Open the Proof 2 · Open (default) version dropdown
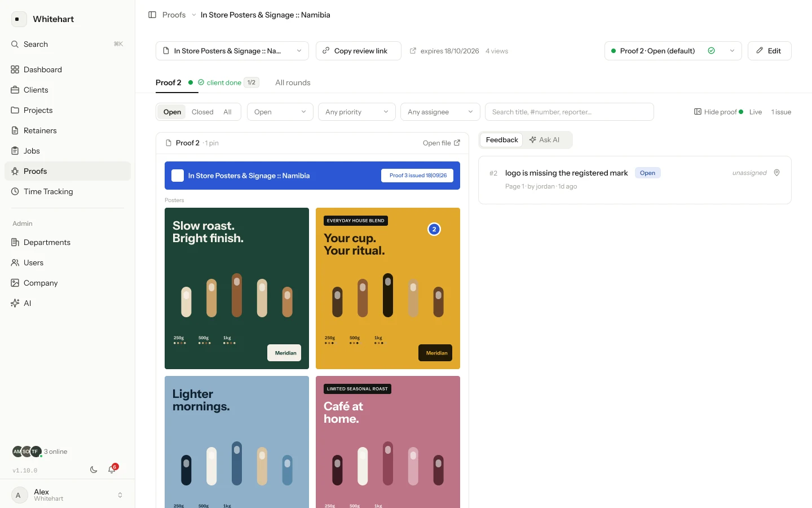The height and width of the screenshot is (508, 812). (x=673, y=51)
